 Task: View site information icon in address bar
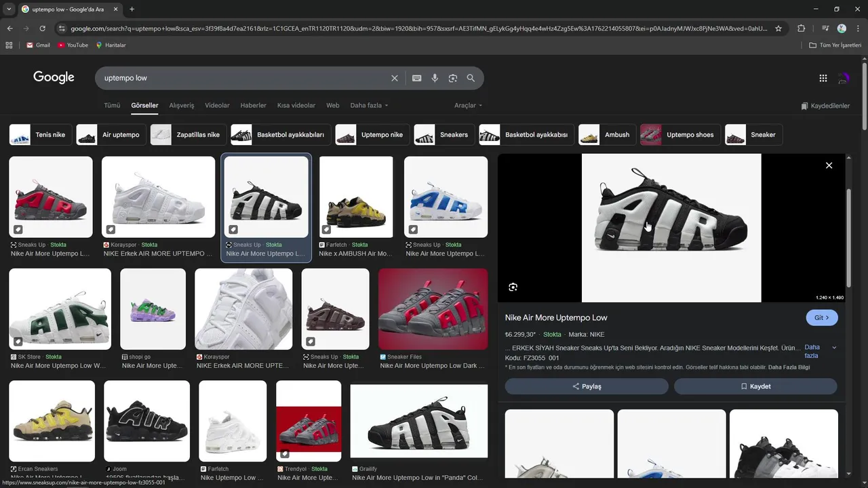[x=62, y=28]
